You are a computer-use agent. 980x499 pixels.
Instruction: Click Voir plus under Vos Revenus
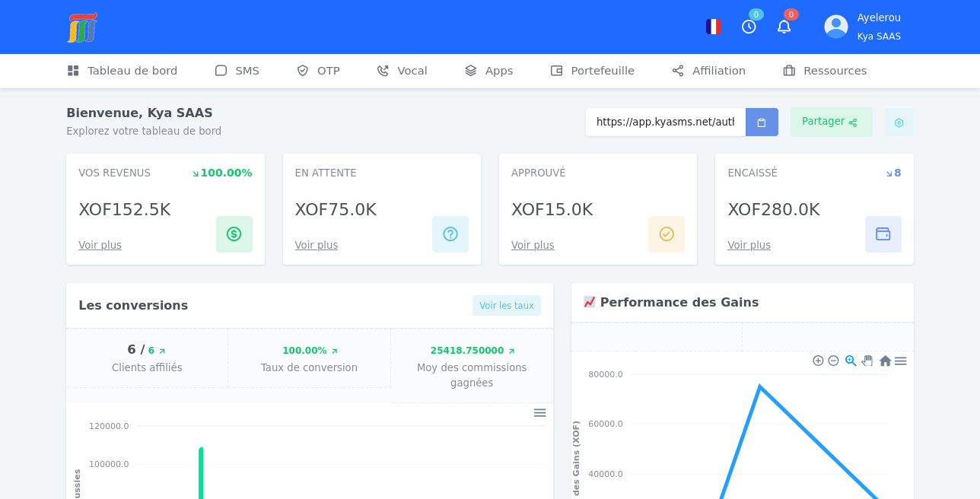click(x=100, y=245)
